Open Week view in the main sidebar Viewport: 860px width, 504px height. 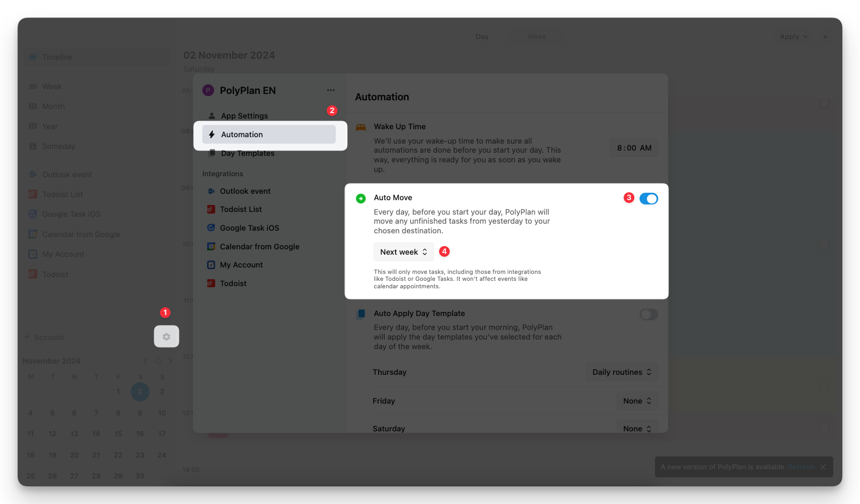(x=97, y=86)
